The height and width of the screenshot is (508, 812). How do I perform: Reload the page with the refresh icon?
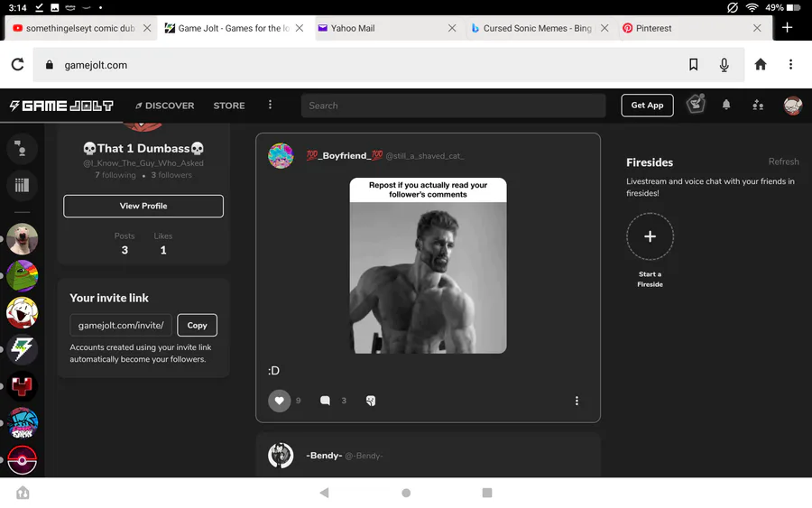[18, 65]
